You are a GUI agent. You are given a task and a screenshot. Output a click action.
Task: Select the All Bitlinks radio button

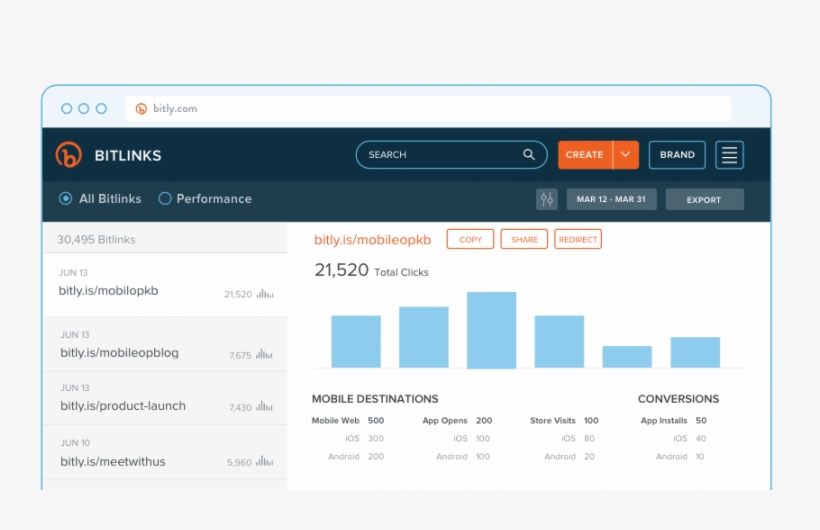tap(65, 198)
